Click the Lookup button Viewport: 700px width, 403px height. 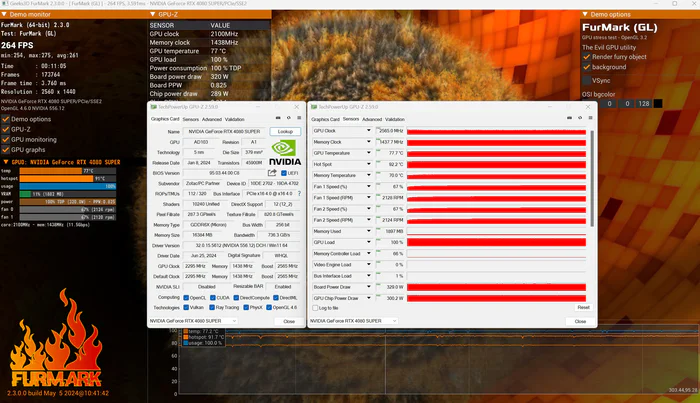coord(285,132)
